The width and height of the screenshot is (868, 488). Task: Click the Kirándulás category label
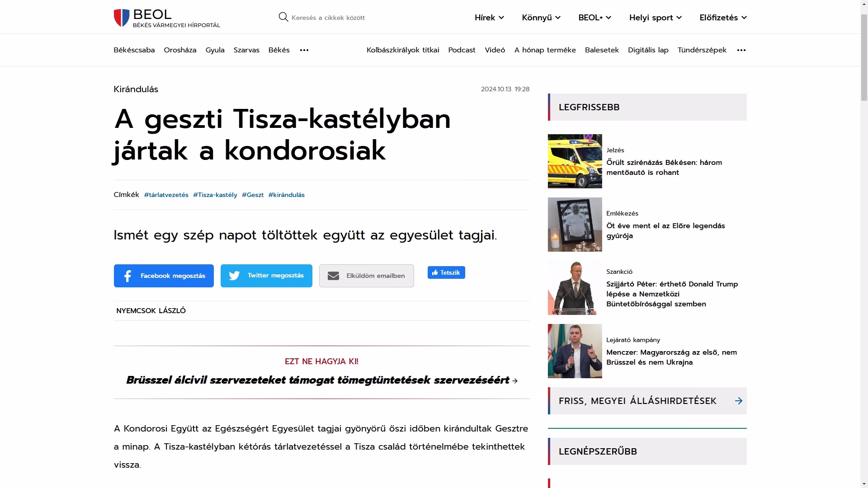pyautogui.click(x=136, y=89)
